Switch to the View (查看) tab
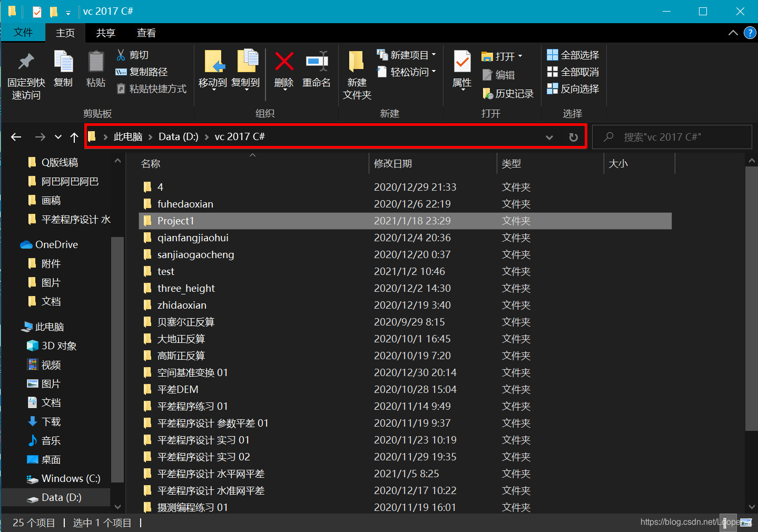 [x=146, y=33]
